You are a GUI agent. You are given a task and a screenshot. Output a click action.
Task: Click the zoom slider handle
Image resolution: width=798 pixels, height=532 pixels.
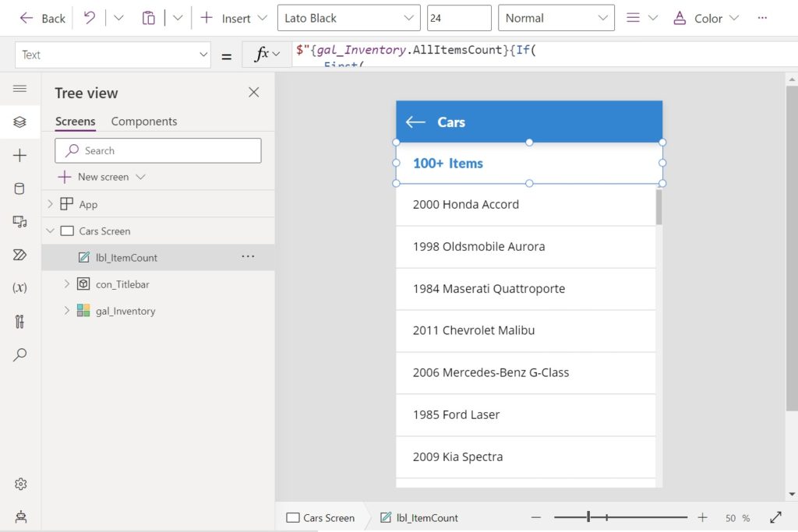(x=588, y=517)
